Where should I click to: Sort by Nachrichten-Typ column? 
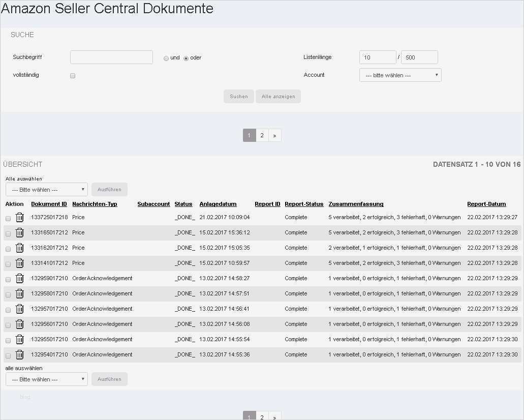coord(95,204)
